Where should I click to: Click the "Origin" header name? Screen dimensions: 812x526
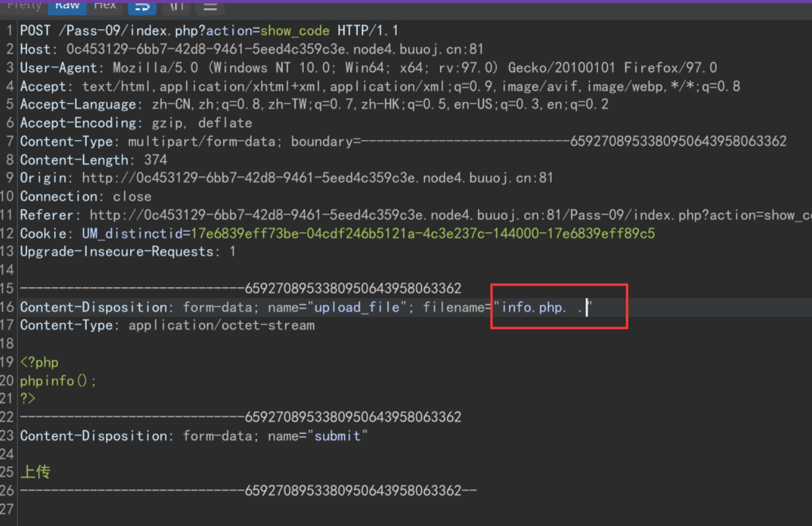[43, 178]
